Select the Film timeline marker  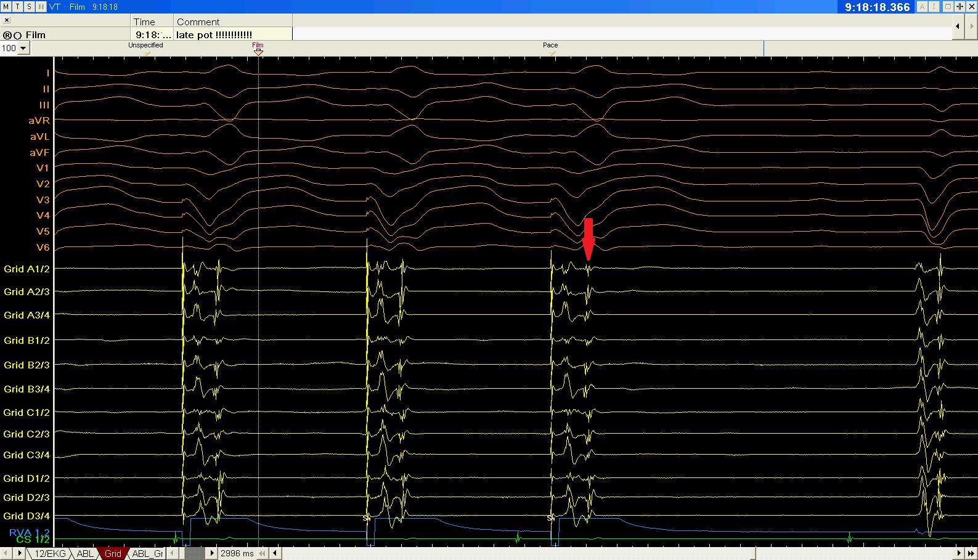pos(258,52)
